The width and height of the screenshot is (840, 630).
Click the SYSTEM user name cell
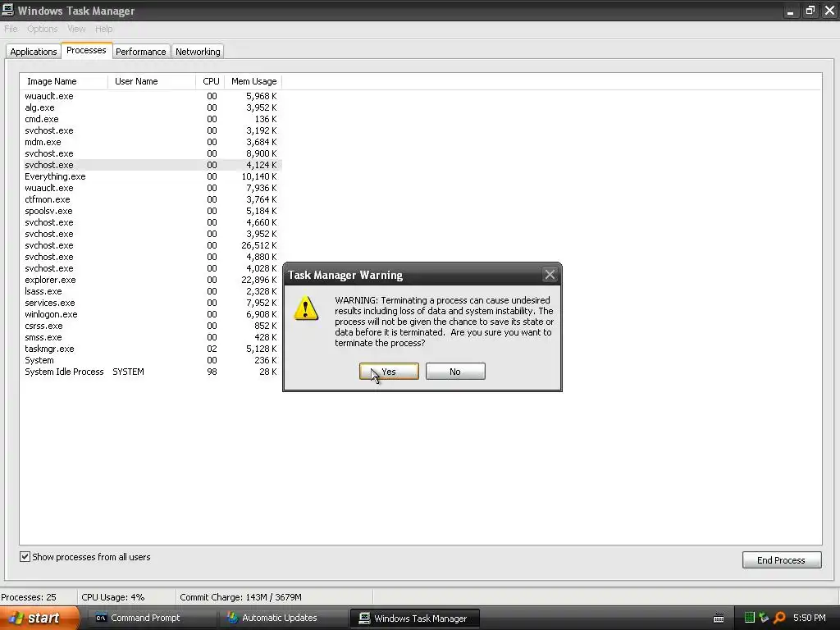point(128,372)
